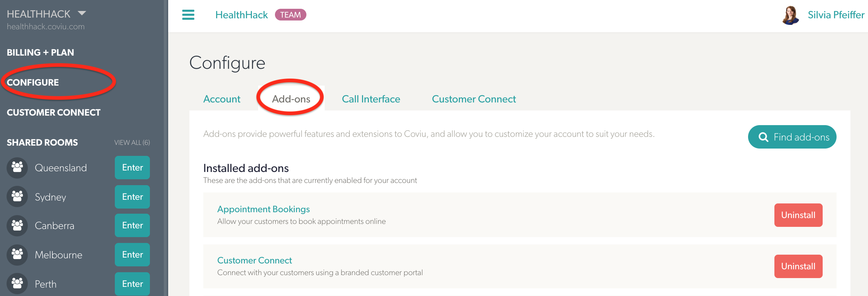The width and height of the screenshot is (868, 296).
Task: Click the Melbourne room group icon
Action: (17, 254)
